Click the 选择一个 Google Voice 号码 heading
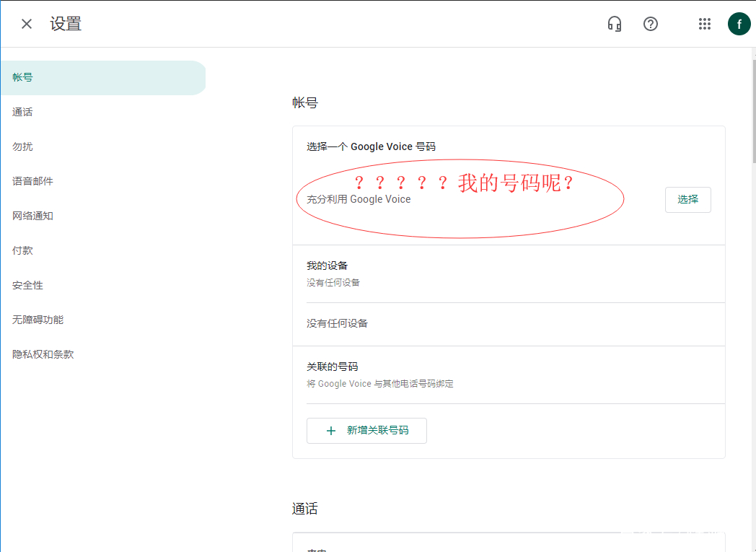 [x=371, y=146]
